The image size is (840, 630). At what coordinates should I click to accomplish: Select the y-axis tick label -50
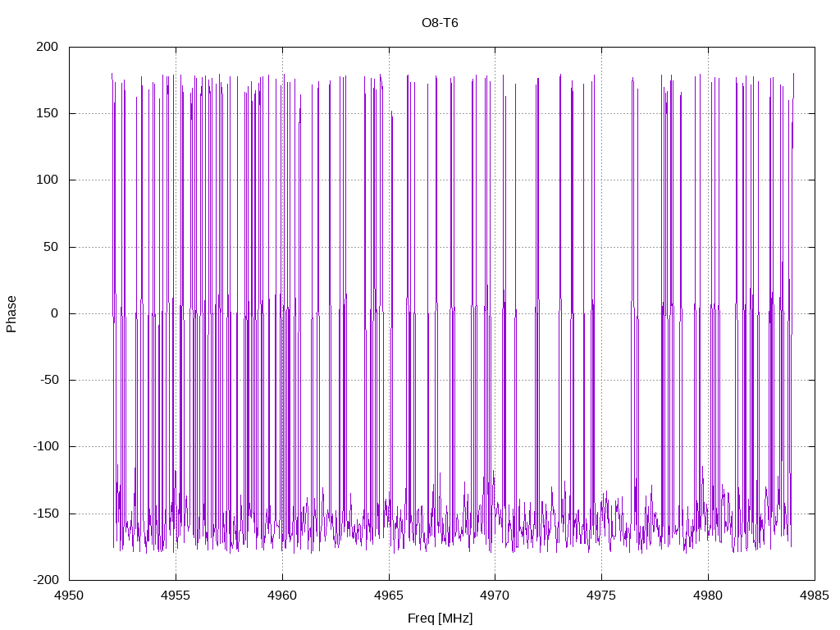[49, 380]
